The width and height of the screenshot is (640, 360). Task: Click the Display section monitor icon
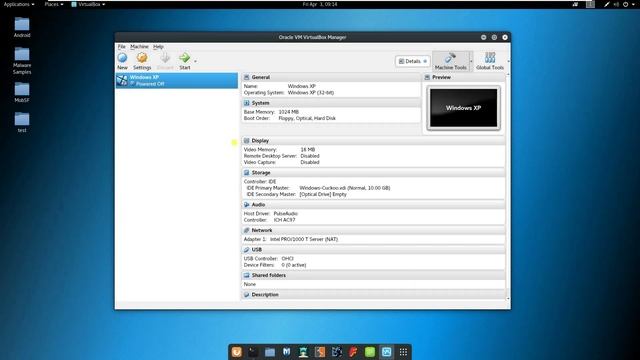click(x=247, y=140)
